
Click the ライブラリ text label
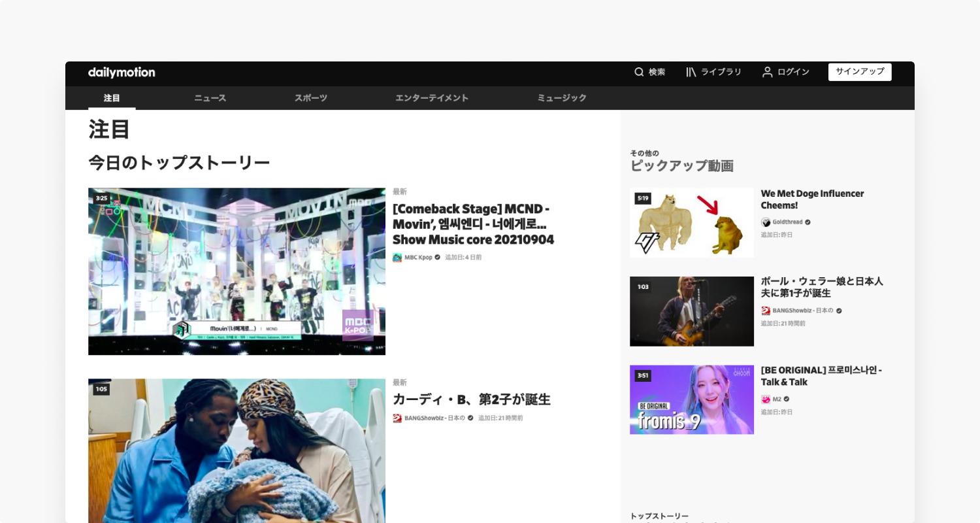[x=721, y=72]
